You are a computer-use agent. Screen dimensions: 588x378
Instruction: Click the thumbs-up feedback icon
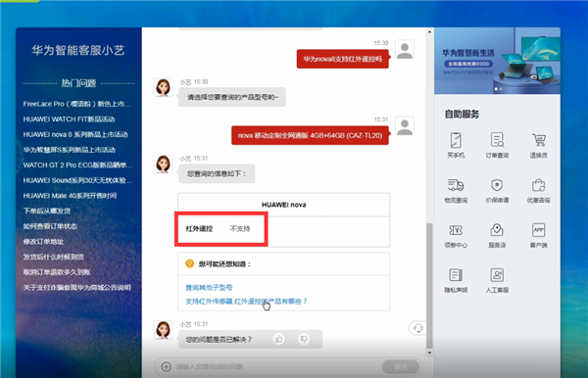[x=278, y=339]
